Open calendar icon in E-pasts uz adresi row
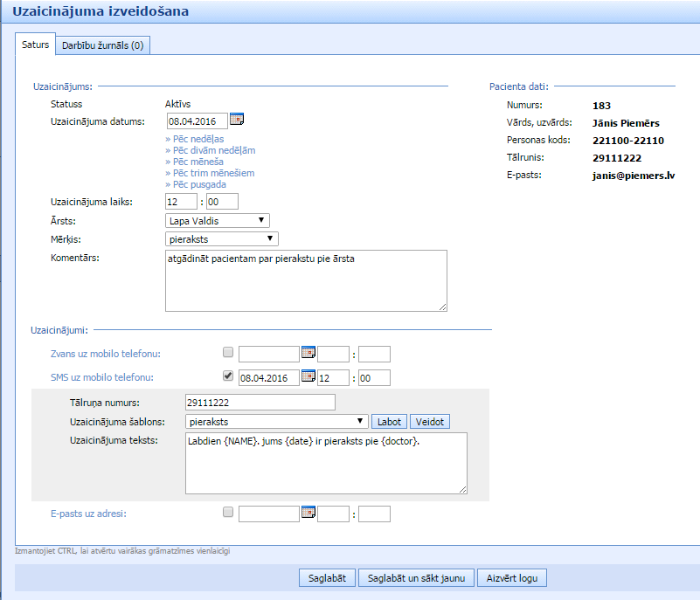700x600 pixels. click(308, 513)
